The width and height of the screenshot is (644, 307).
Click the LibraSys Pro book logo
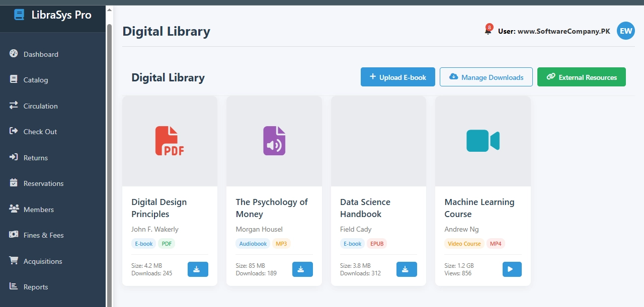(19, 15)
